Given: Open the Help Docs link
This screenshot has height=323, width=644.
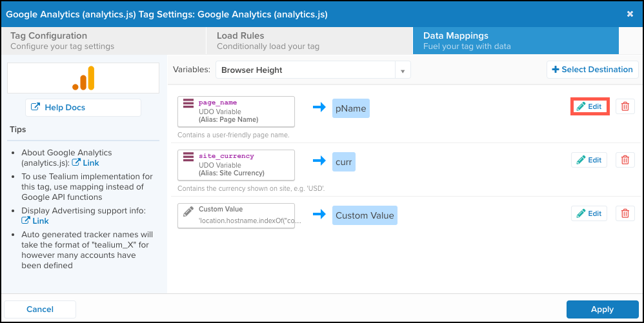Looking at the screenshot, I should (83, 108).
